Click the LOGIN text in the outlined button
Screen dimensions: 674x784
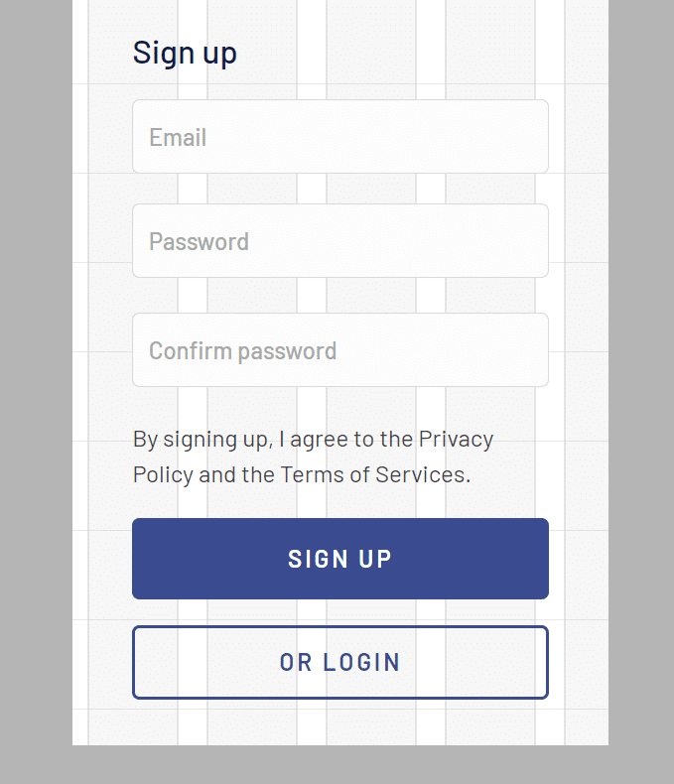361,662
